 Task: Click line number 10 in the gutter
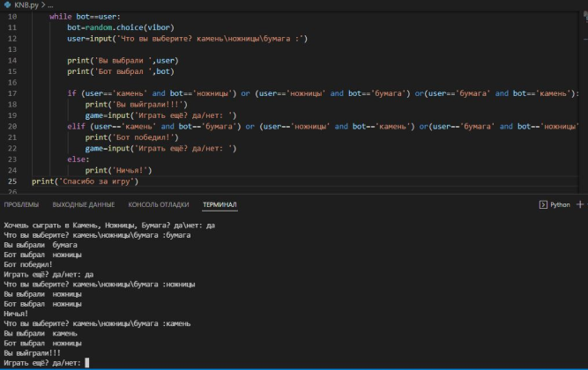click(x=11, y=17)
